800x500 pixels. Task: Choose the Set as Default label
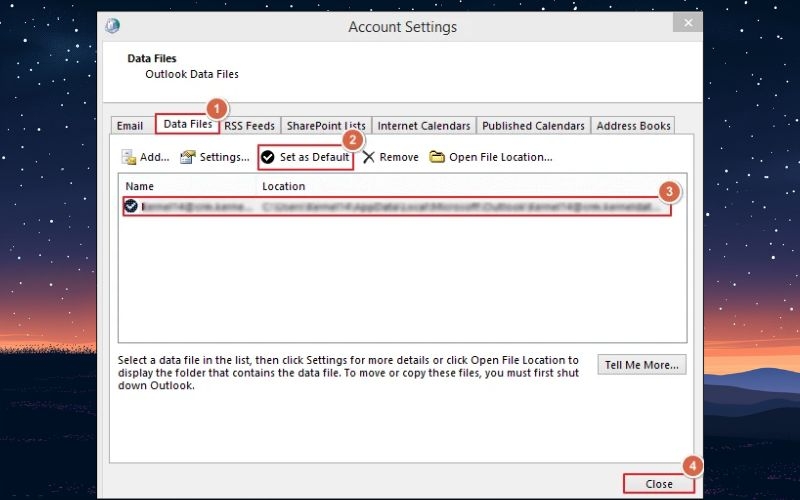coord(314,157)
